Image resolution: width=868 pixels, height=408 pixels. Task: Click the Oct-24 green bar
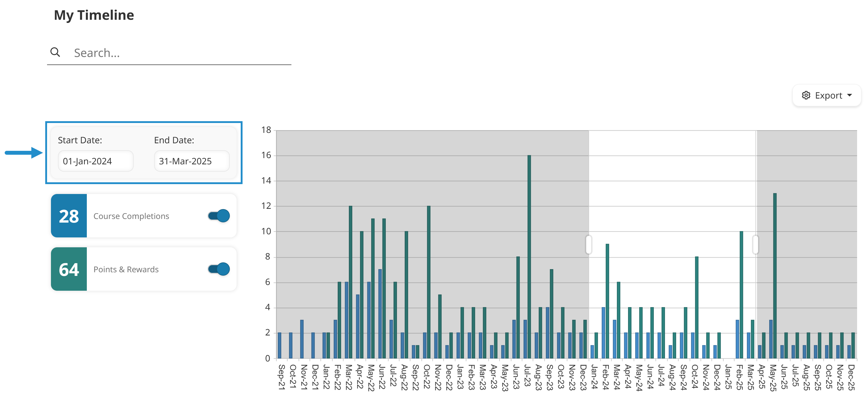[x=696, y=307]
